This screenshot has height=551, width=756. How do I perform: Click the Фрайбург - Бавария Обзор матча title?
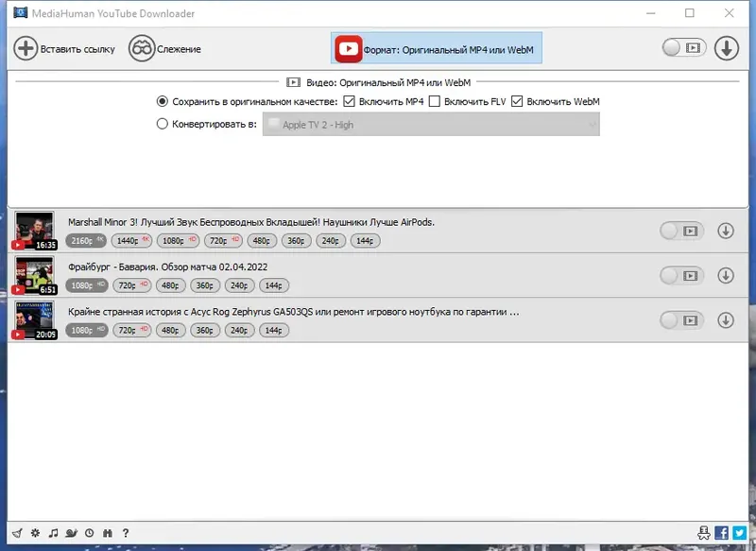click(x=168, y=267)
